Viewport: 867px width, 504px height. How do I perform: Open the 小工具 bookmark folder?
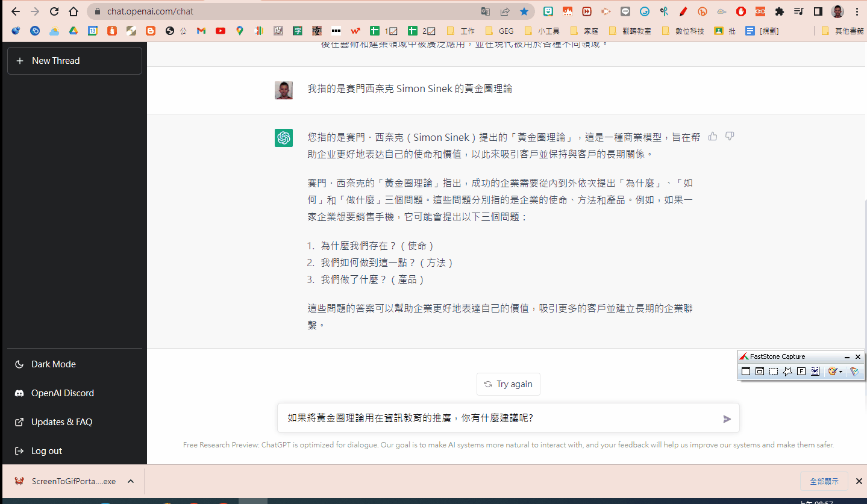click(542, 31)
